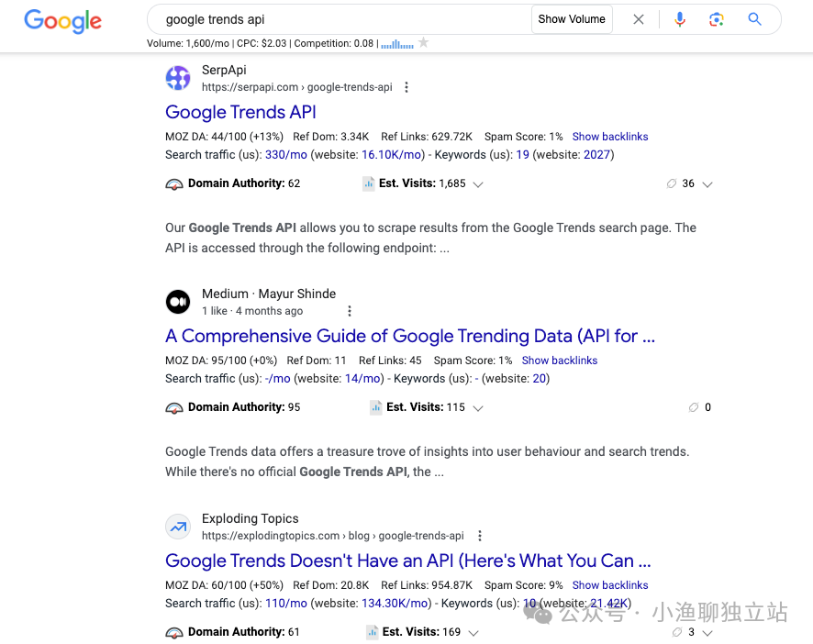Clear the search box with the X icon
The height and width of the screenshot is (644, 813).
pos(639,19)
